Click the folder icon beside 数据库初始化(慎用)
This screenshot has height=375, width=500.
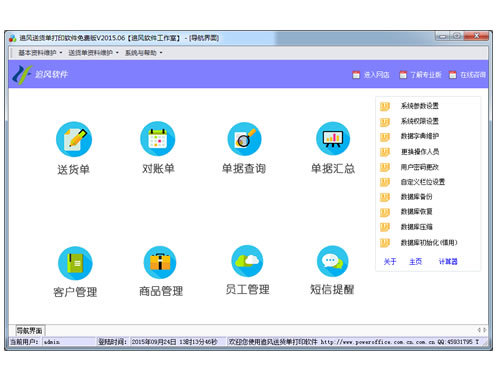click(x=385, y=242)
